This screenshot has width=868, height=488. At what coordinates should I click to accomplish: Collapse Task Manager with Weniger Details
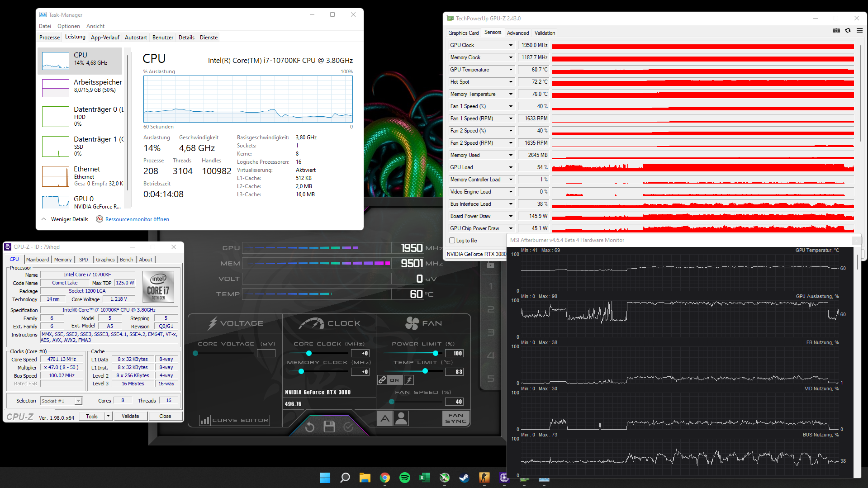click(x=65, y=219)
